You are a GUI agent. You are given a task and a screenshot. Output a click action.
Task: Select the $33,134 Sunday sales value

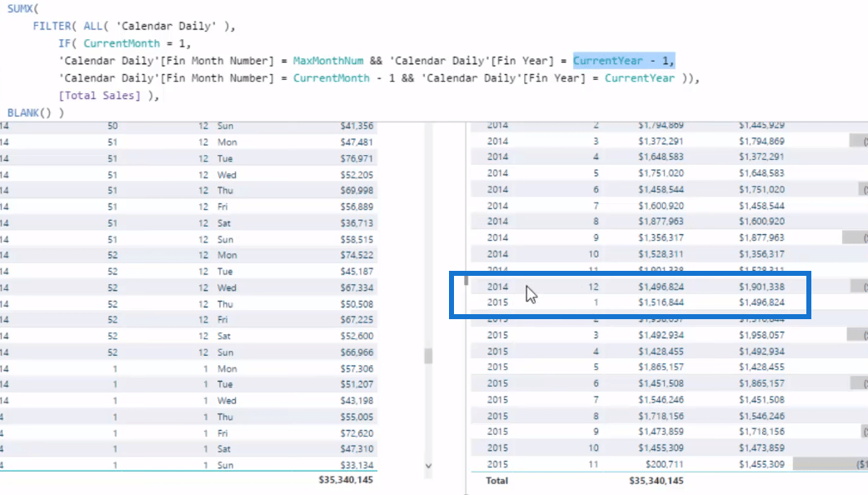tap(357, 465)
